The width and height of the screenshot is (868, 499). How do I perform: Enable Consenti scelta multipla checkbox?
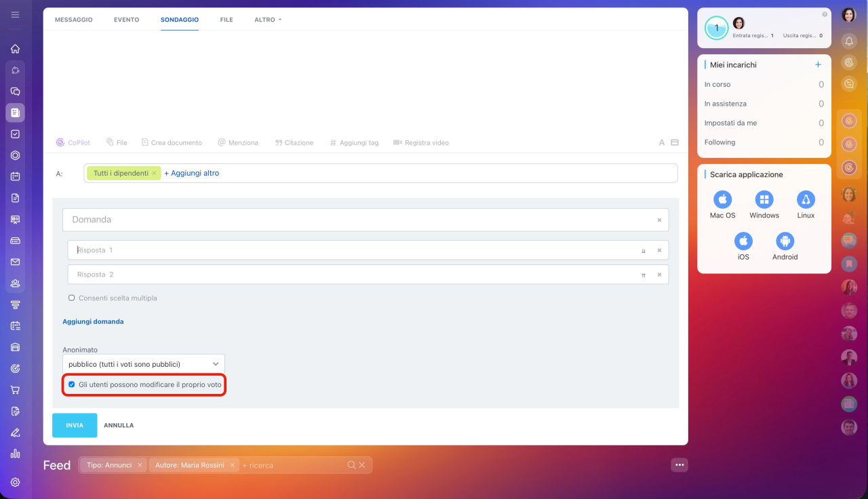72,298
